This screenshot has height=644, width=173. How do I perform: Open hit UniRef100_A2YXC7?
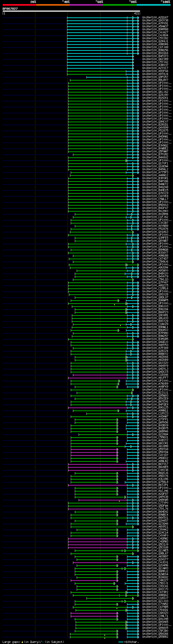click(155, 68)
